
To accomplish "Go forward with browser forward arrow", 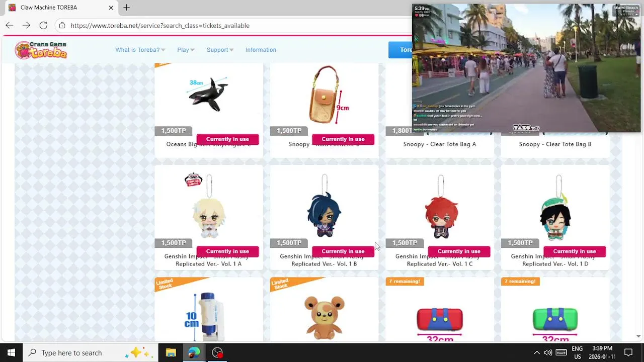I will pyautogui.click(x=26, y=25).
